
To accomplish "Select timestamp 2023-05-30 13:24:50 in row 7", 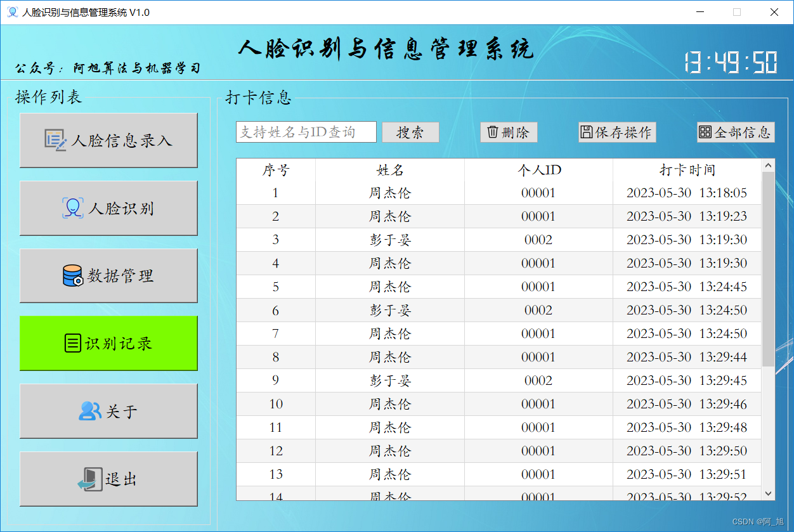I will (x=687, y=334).
